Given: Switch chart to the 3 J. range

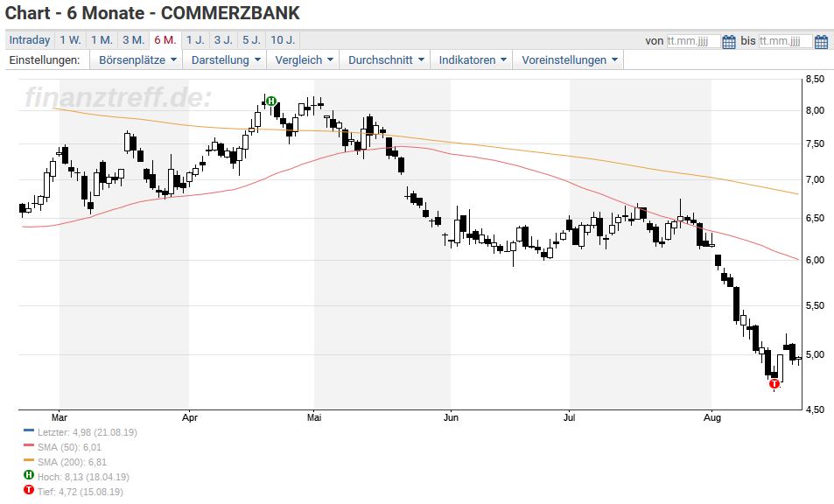Looking at the screenshot, I should [x=223, y=40].
